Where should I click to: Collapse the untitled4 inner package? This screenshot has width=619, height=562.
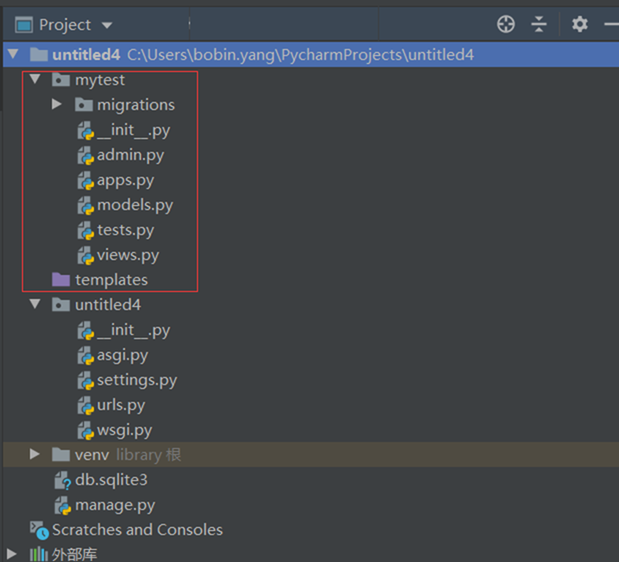tap(36, 304)
